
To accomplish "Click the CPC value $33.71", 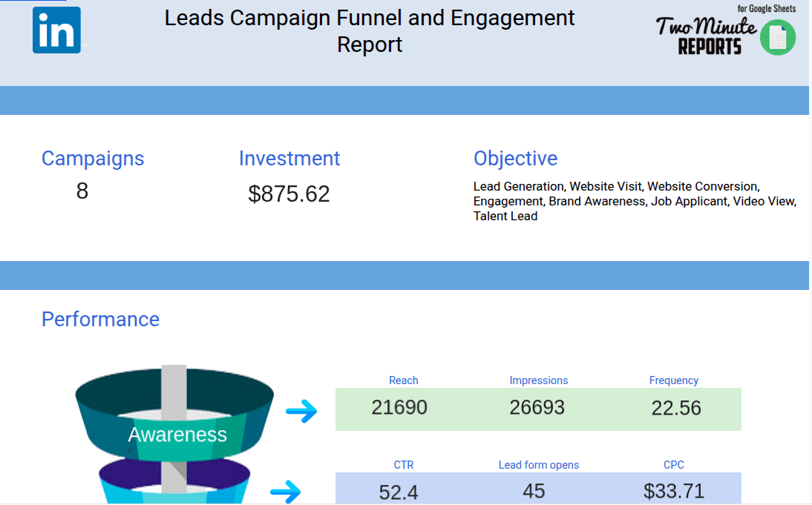I will coord(673,489).
